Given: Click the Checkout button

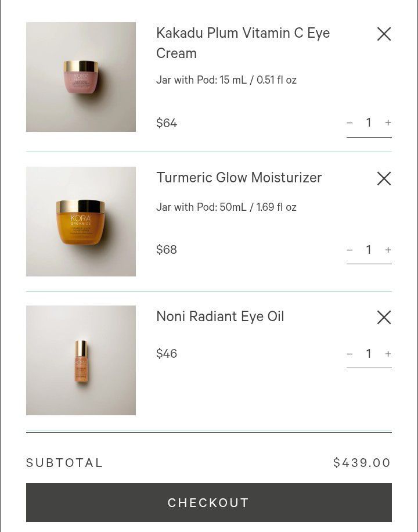Looking at the screenshot, I should [x=209, y=502].
